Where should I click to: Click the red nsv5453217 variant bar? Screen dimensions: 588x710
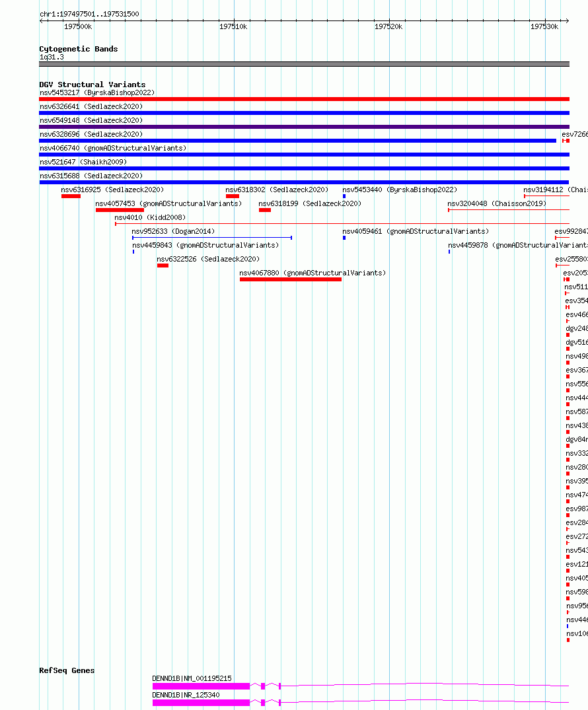click(x=304, y=99)
